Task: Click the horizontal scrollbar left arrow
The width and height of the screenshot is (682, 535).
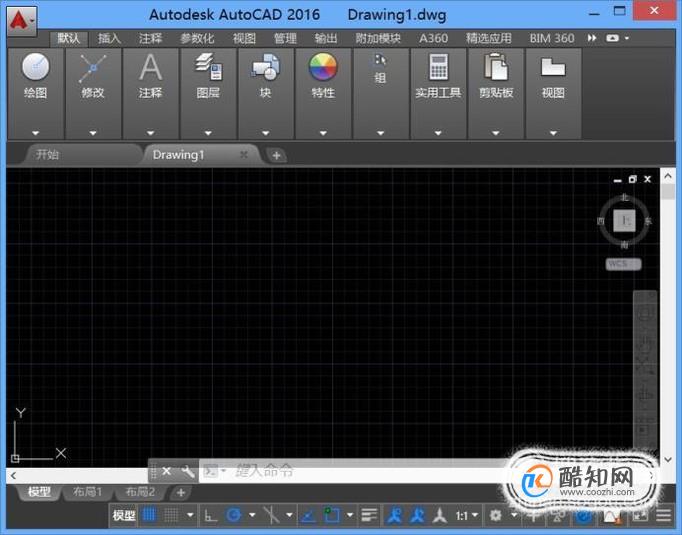Action: coord(13,475)
